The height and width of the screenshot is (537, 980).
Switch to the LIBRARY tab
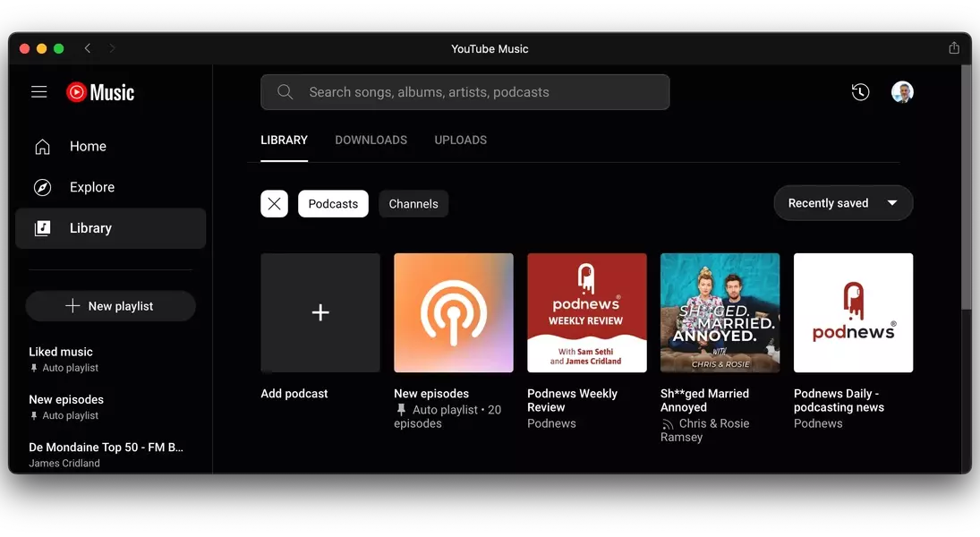(x=285, y=140)
